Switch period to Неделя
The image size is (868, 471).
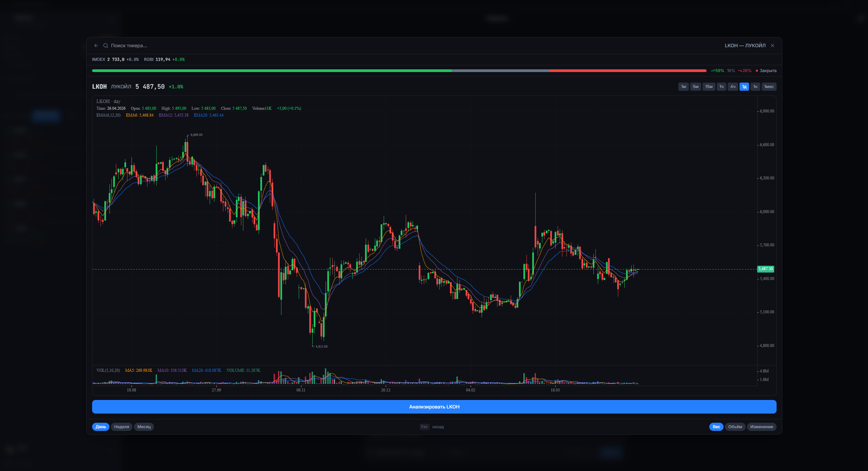click(x=122, y=427)
